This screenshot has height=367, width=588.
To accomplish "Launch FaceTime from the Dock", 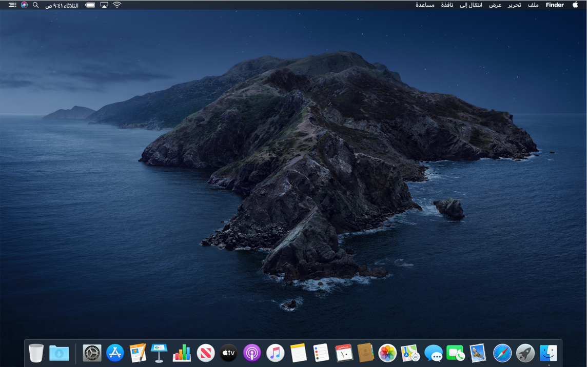I will (455, 353).
